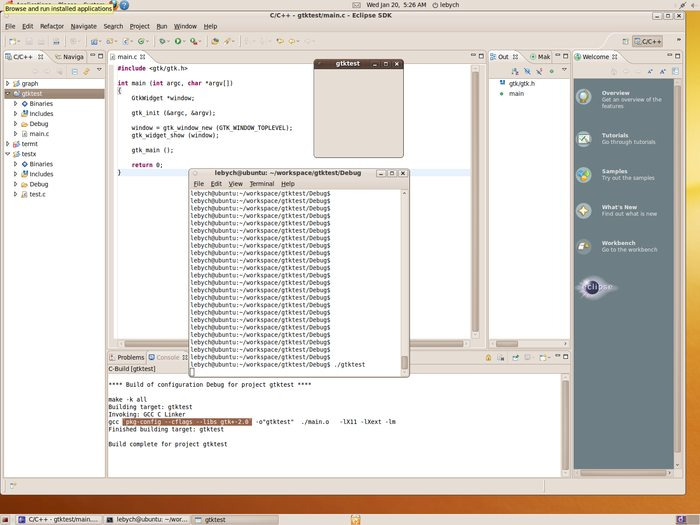Image resolution: width=700 pixels, height=525 pixels.
Task: Switch to lebych@ubuntu terminal in taskbar
Action: 147,520
